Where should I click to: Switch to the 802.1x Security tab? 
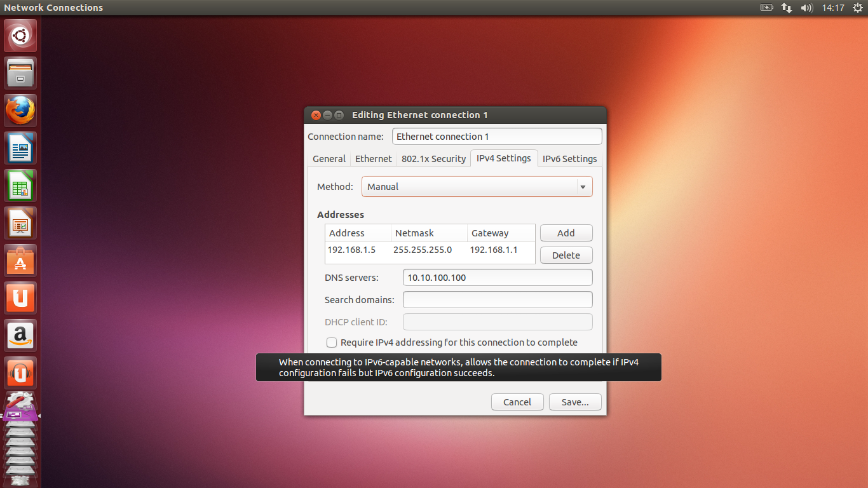433,158
